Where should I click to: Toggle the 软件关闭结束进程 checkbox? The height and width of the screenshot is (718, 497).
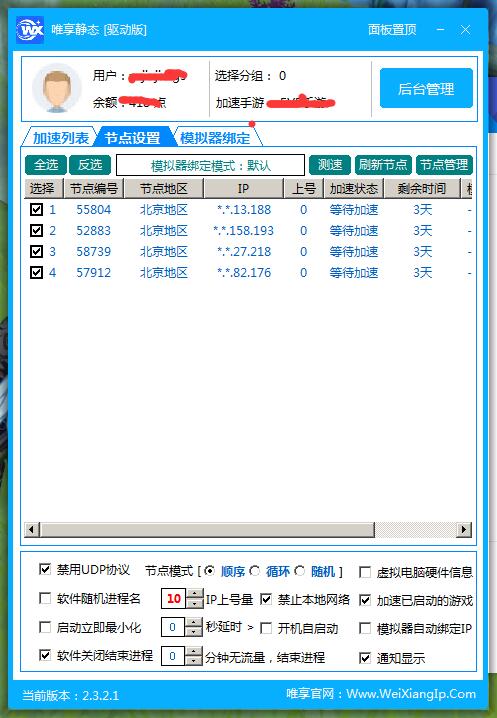[45, 655]
